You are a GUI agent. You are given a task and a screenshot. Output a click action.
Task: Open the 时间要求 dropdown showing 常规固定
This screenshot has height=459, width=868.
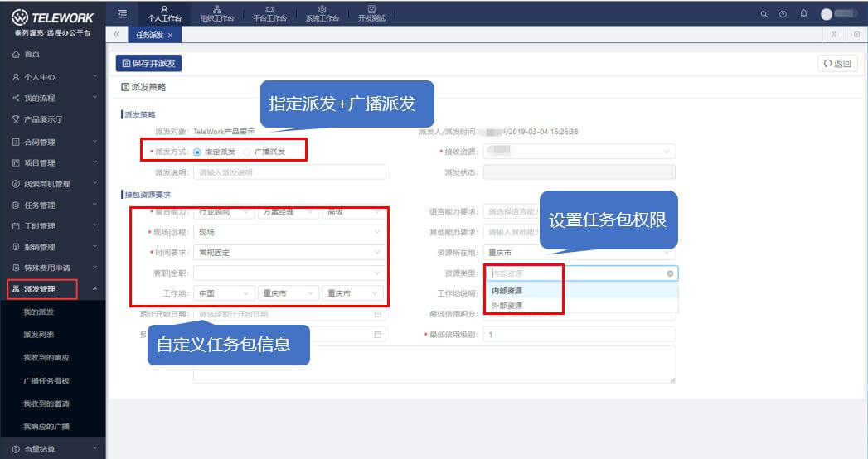289,253
